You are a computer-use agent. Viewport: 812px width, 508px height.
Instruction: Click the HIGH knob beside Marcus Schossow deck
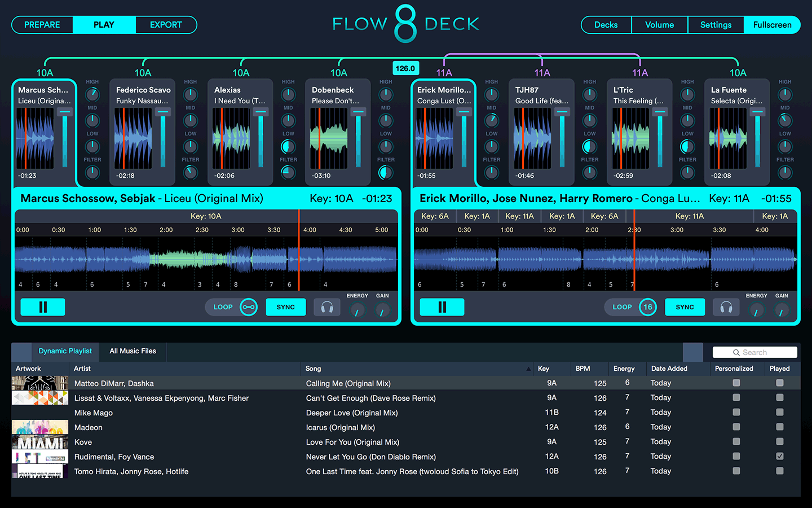coord(92,94)
